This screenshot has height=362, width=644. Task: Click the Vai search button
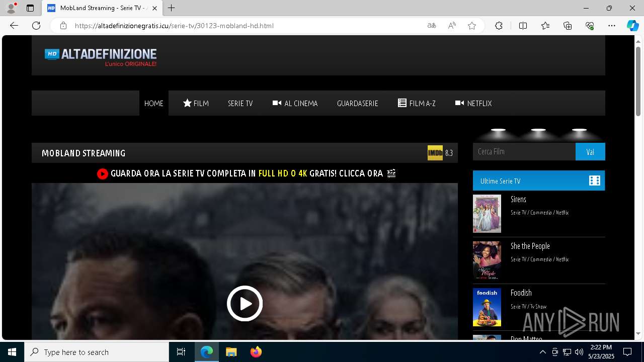[x=590, y=151]
